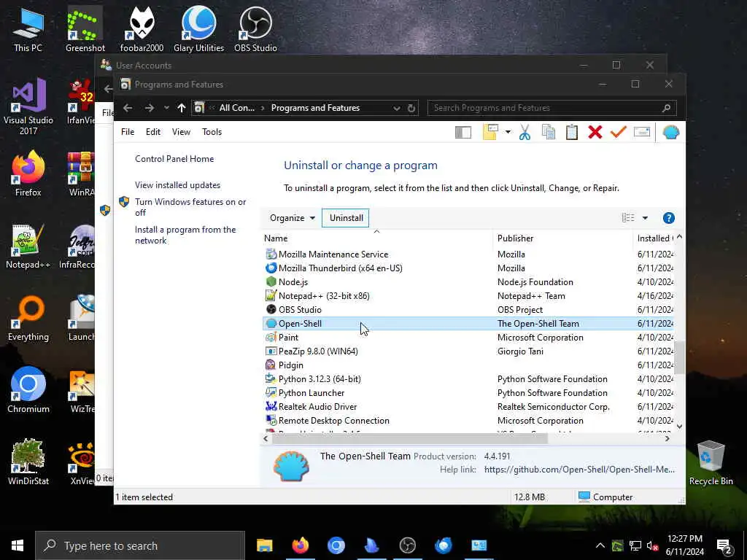Viewport: 747px width, 560px height.
Task: Open notification center in taskbar
Action: pos(724,545)
